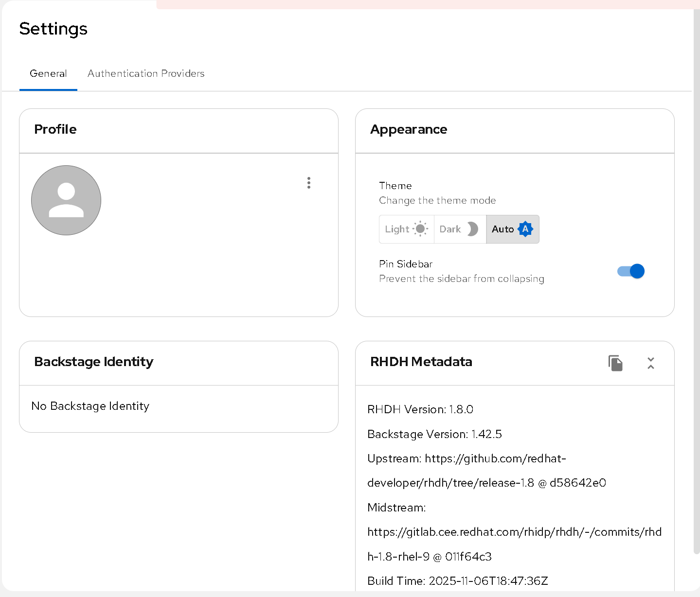
Task: Collapse the RHDH Metadata card
Action: (651, 363)
